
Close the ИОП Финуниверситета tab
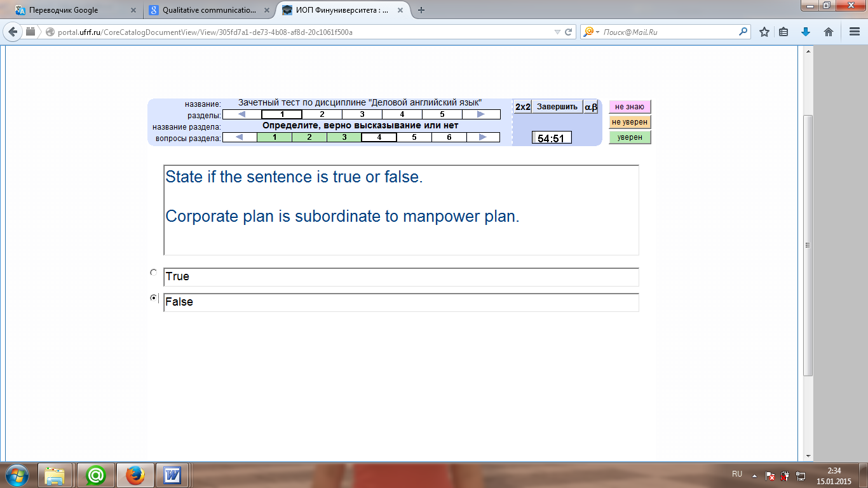[402, 10]
